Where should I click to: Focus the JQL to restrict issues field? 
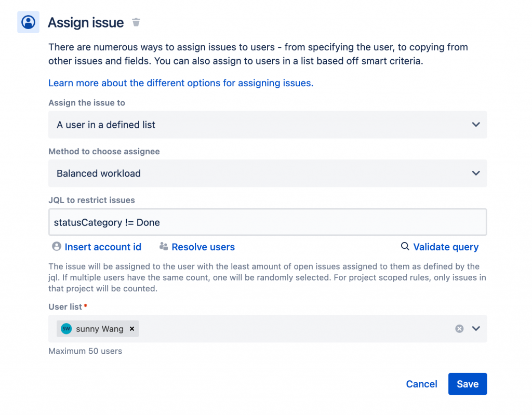[x=268, y=222]
